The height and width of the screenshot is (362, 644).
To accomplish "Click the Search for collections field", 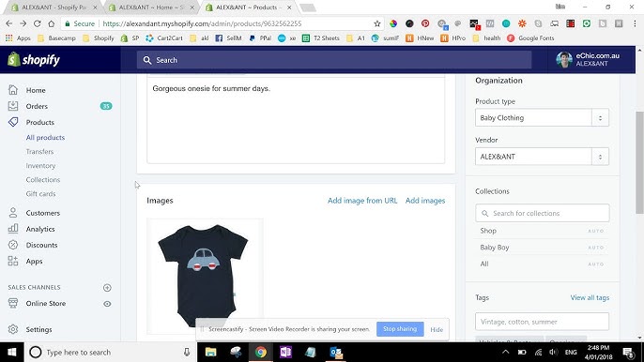I will (x=543, y=214).
